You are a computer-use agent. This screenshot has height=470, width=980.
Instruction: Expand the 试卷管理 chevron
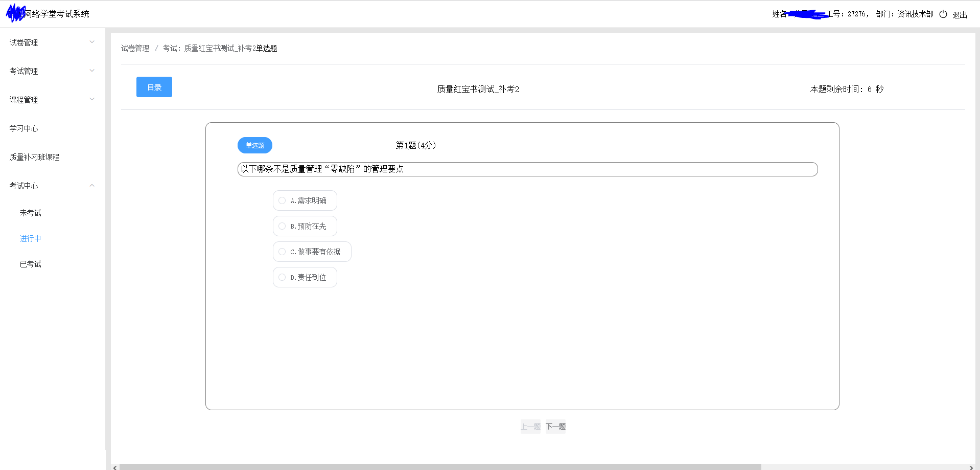[92, 42]
